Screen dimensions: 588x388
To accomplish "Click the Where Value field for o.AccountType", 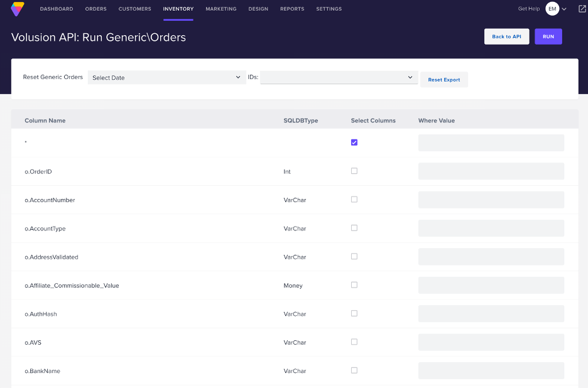I will click(491, 229).
